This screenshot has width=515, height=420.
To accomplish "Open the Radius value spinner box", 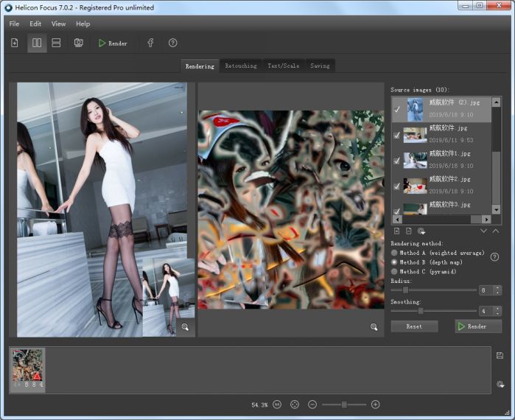I will pos(489,290).
